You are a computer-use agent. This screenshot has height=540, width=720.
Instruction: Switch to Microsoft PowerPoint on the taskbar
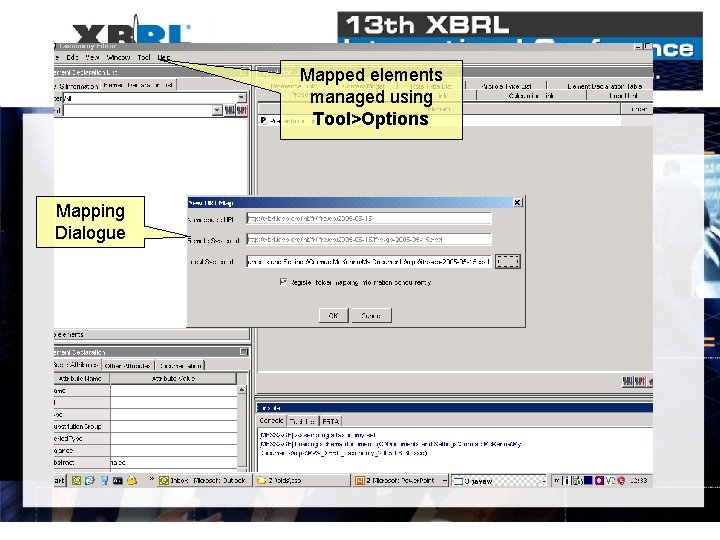tap(399, 480)
